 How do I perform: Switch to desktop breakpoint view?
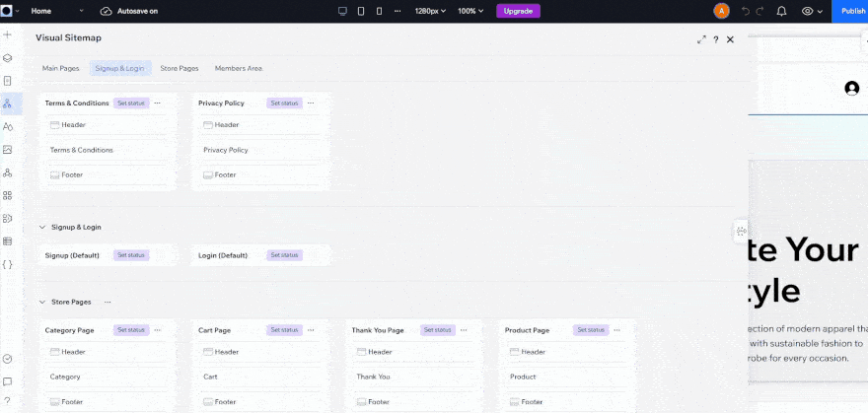coord(342,11)
